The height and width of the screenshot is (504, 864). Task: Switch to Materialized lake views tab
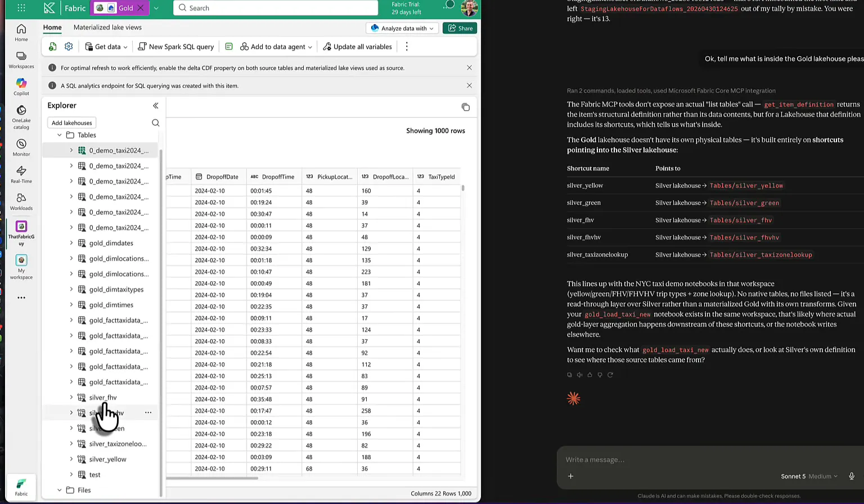pos(107,27)
